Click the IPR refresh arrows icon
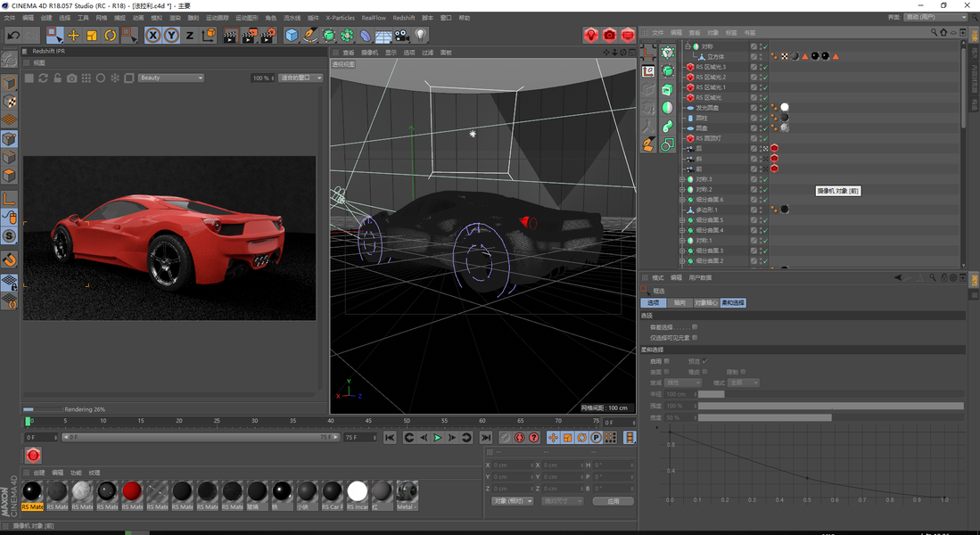This screenshot has height=535, width=980. (x=43, y=78)
